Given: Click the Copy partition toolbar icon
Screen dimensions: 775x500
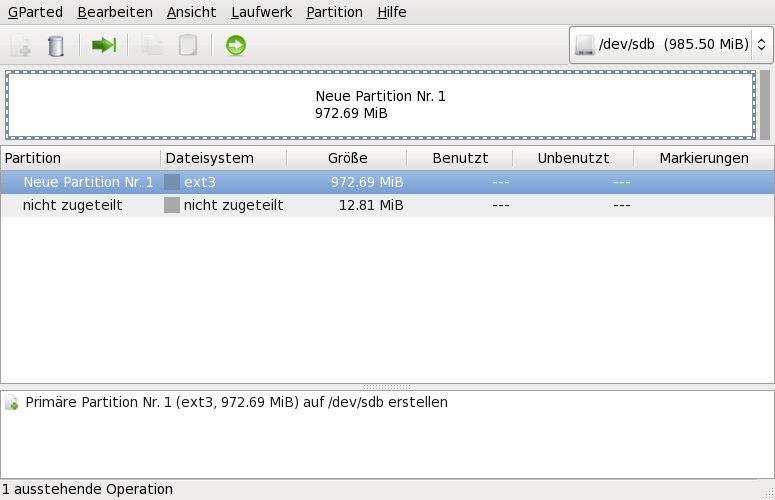Looking at the screenshot, I should (x=152, y=45).
